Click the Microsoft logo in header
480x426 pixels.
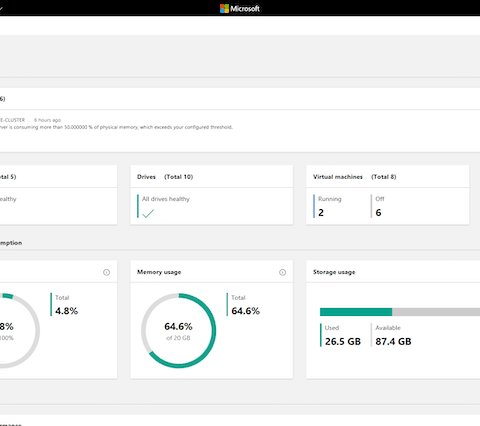(x=240, y=8)
